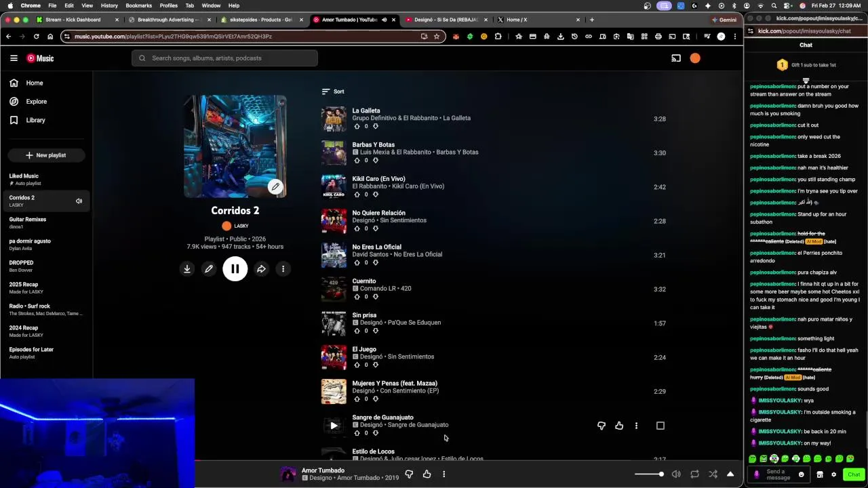This screenshot has height=488, width=868.
Task: Open the orange account avatar menu
Action: [x=695, y=58]
